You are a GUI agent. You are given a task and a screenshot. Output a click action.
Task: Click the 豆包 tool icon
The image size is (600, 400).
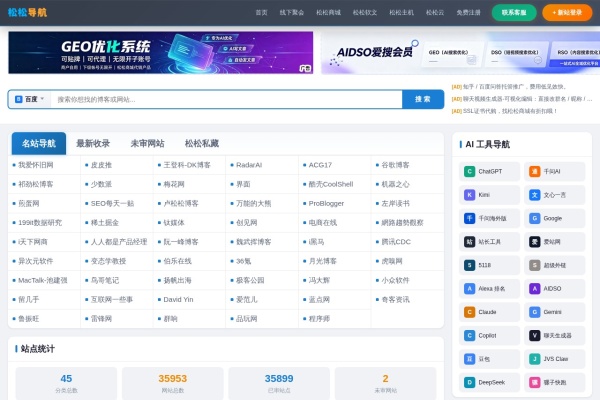pyautogui.click(x=469, y=359)
